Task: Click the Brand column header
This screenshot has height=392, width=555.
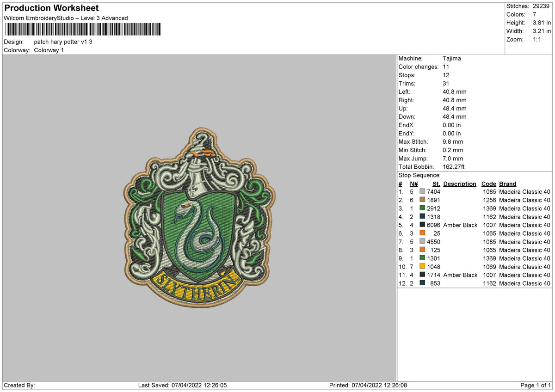Action: (507, 184)
